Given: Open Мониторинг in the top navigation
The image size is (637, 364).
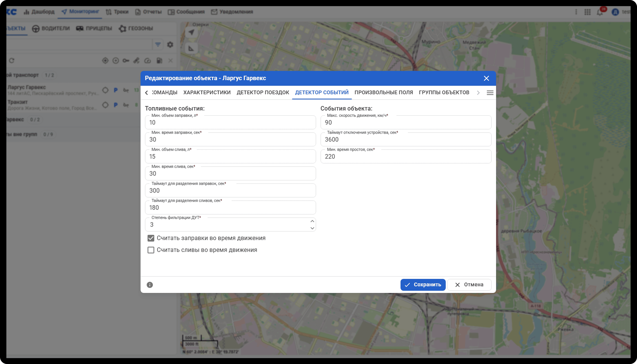Looking at the screenshot, I should click(80, 12).
